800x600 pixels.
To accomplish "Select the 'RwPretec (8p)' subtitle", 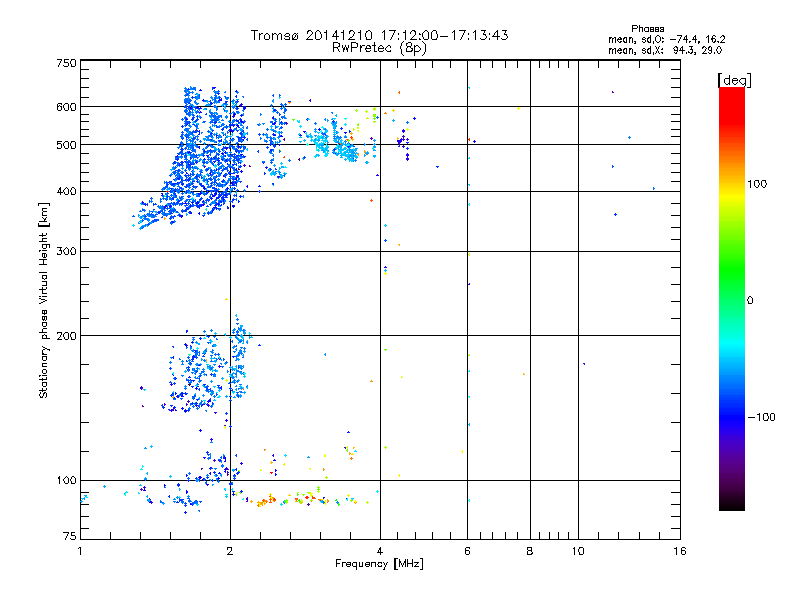I will point(380,48).
